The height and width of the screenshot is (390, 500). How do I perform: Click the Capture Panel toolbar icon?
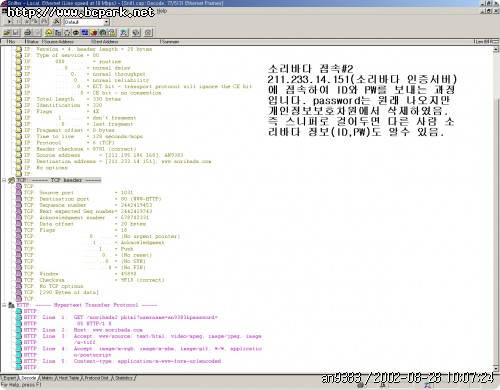(x=124, y=32)
